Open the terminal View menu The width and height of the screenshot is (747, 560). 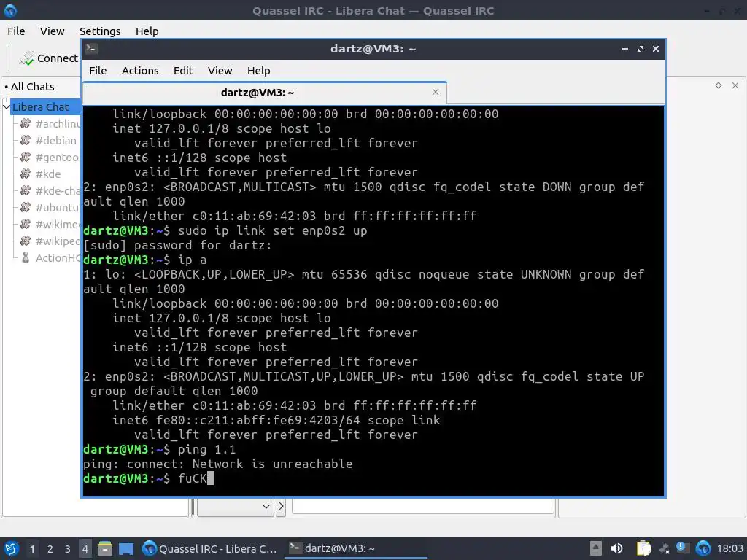(x=220, y=71)
